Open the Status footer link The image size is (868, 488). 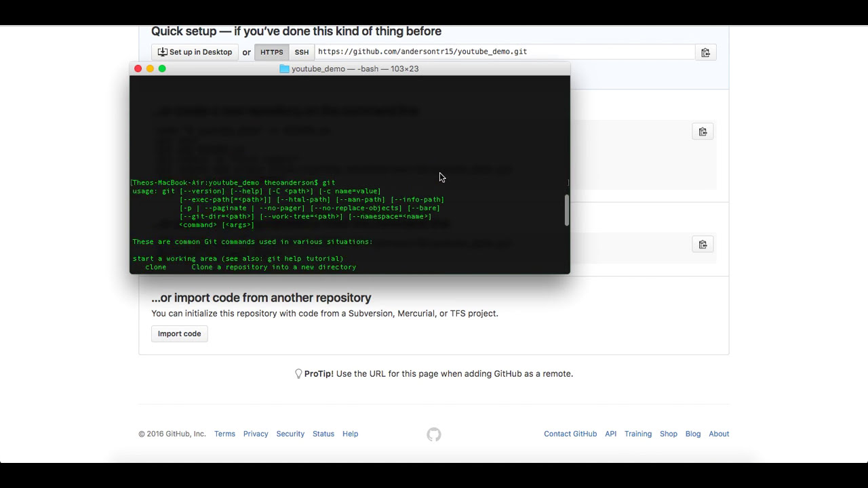[x=323, y=434]
